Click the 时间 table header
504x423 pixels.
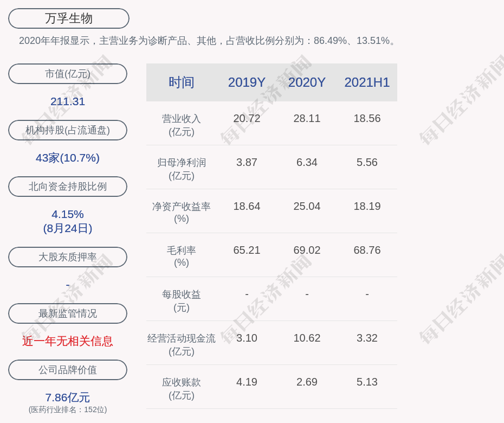182,82
